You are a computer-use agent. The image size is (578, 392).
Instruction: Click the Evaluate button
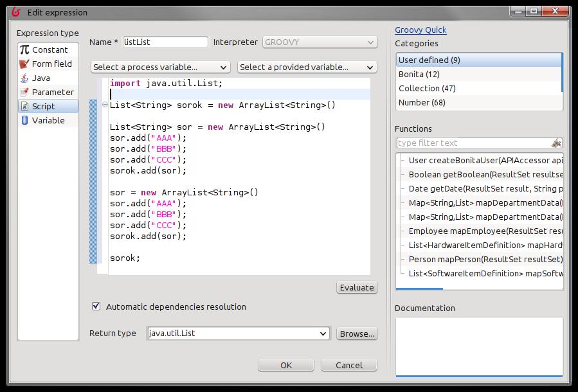tap(357, 287)
